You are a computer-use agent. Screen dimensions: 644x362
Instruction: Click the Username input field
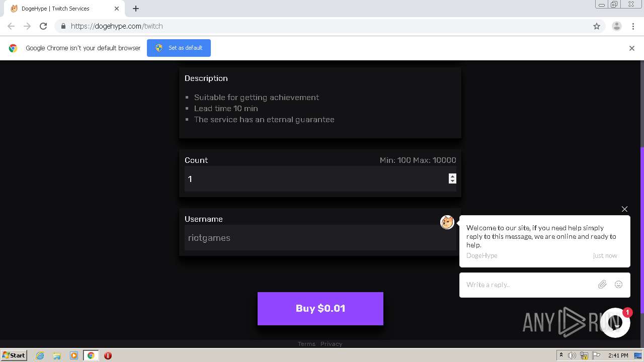[320, 238]
